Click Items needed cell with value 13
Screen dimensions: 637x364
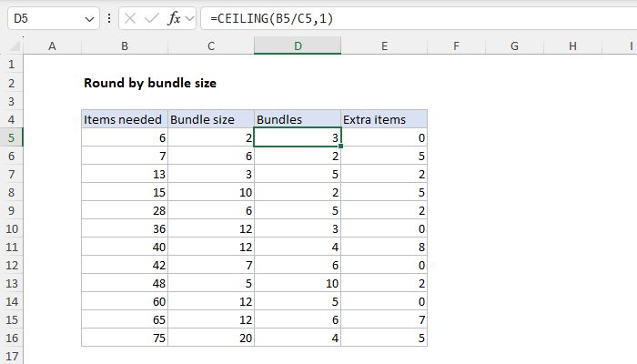pyautogui.click(x=125, y=174)
